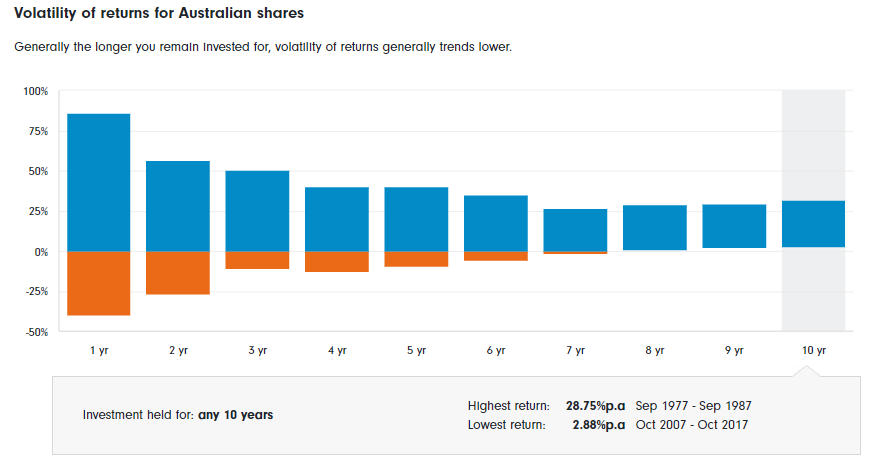Select the orange negative bar for 2 yr
The height and width of the screenshot is (467, 875).
tap(178, 273)
